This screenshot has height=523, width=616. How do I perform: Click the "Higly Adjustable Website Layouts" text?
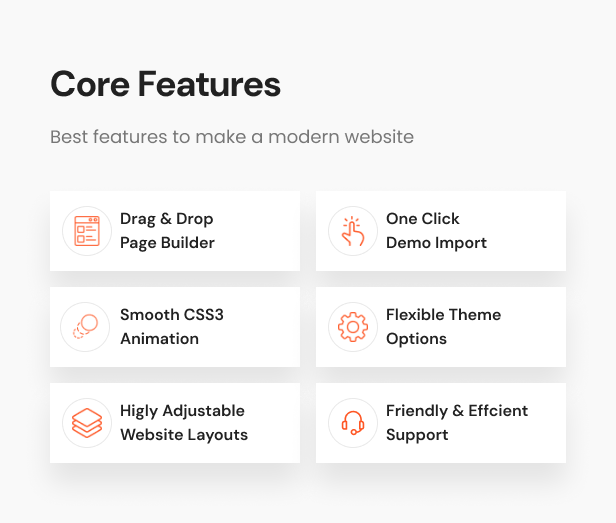[x=183, y=423]
